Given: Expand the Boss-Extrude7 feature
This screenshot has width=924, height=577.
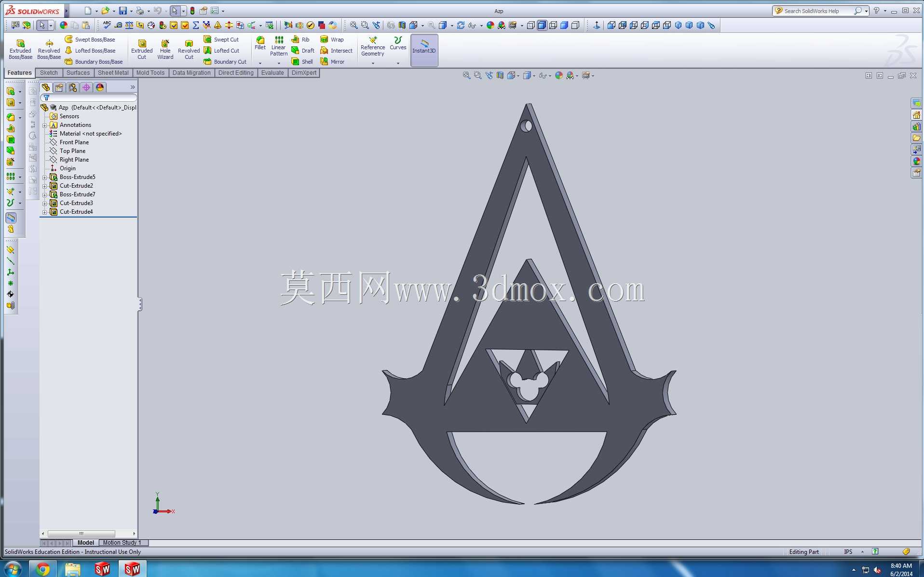Looking at the screenshot, I should click(45, 195).
